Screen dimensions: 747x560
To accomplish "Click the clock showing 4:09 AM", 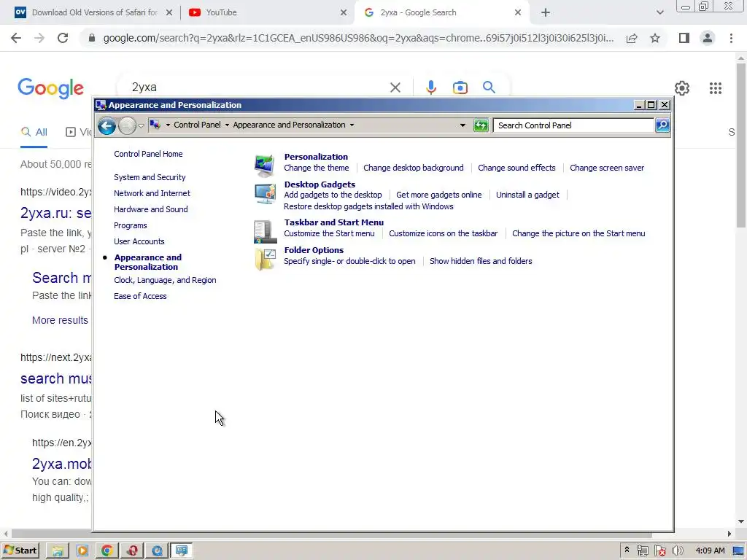I will 710,551.
